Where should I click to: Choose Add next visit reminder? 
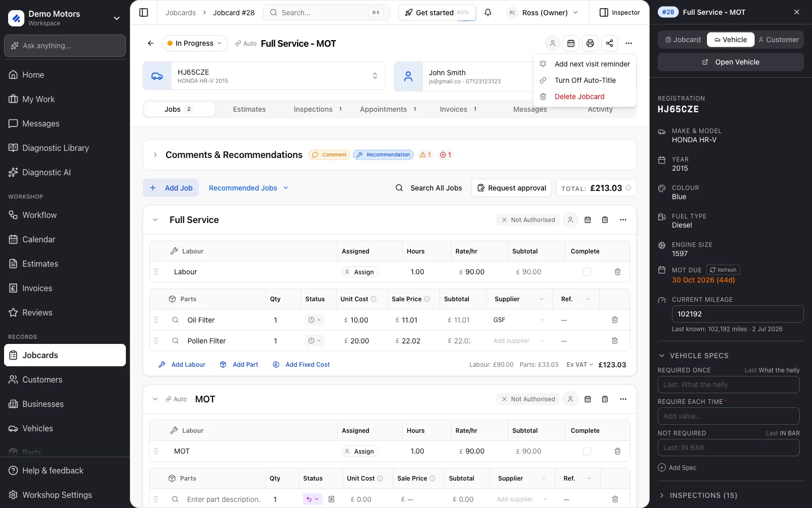(x=585, y=64)
